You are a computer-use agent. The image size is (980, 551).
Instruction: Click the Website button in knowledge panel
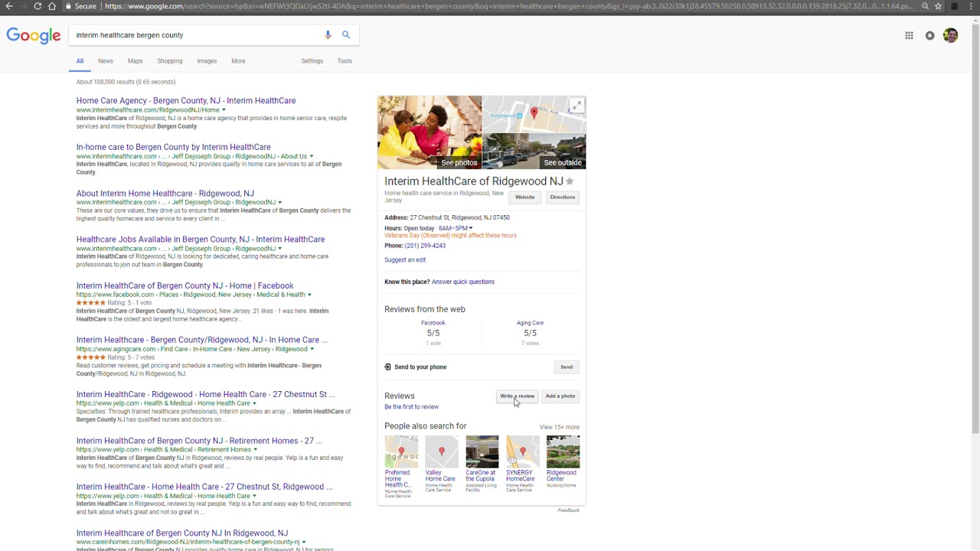click(x=525, y=197)
